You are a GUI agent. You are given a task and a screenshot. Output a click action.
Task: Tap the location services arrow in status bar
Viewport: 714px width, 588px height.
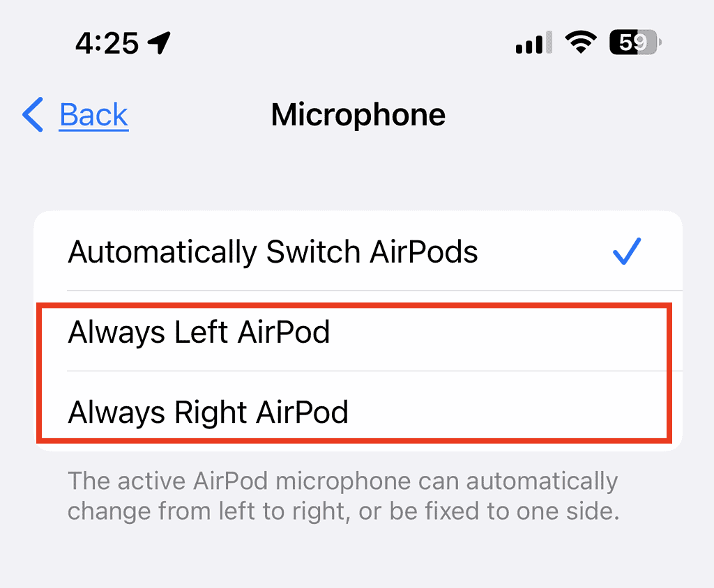click(159, 42)
